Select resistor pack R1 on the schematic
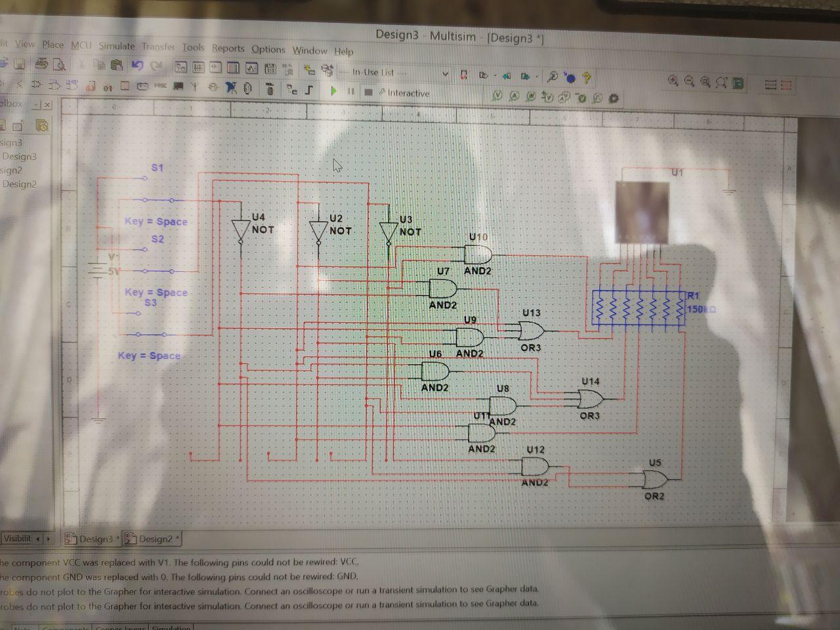Viewport: 840px width, 630px height. (639, 307)
